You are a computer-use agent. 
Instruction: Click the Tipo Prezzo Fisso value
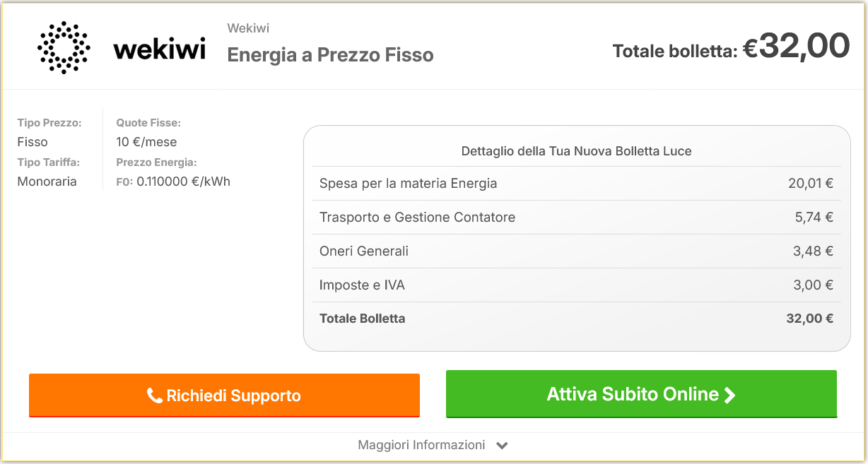point(33,142)
